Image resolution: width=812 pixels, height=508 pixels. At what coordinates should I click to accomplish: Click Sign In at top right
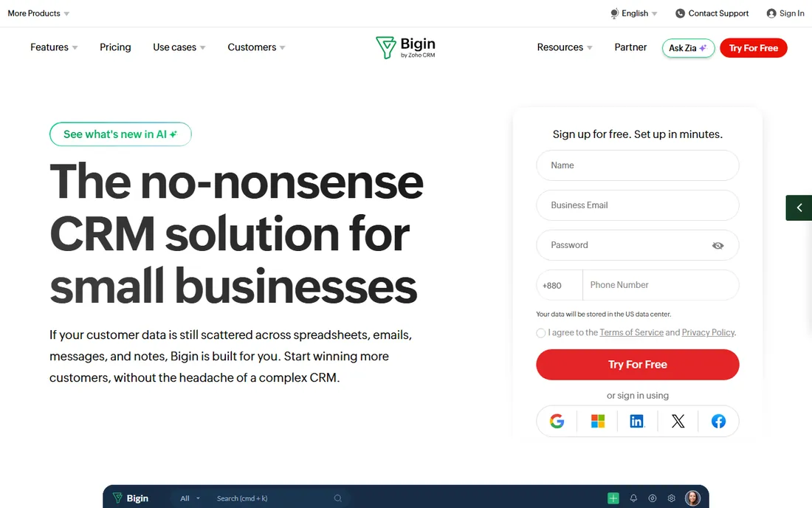(x=785, y=13)
